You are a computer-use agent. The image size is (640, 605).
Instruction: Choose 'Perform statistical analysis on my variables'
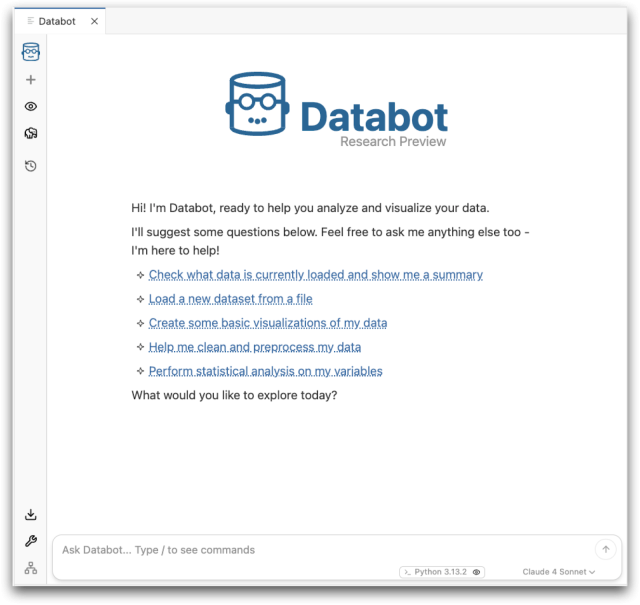pyautogui.click(x=265, y=371)
